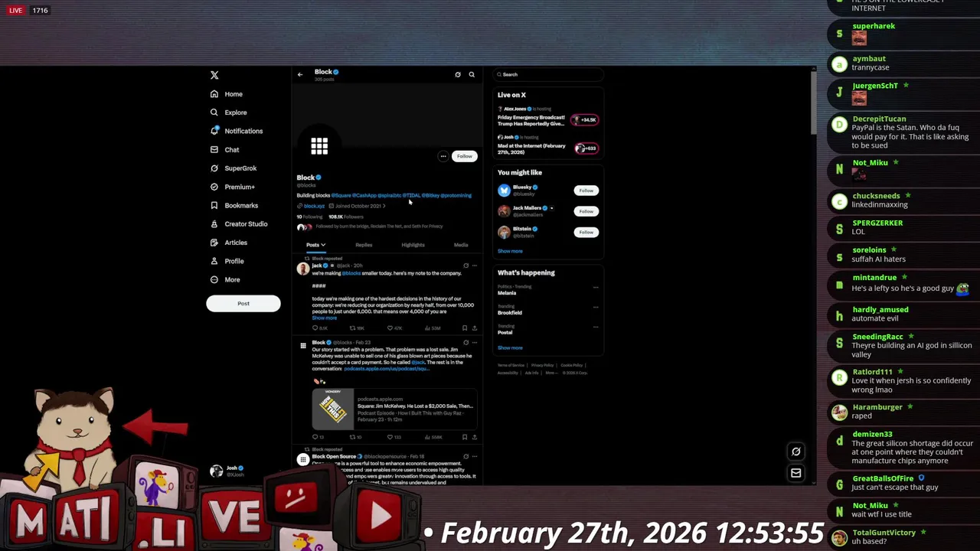This screenshot has height=551, width=980.
Task: Open Bookmarks in the sidebar
Action: coord(234,205)
